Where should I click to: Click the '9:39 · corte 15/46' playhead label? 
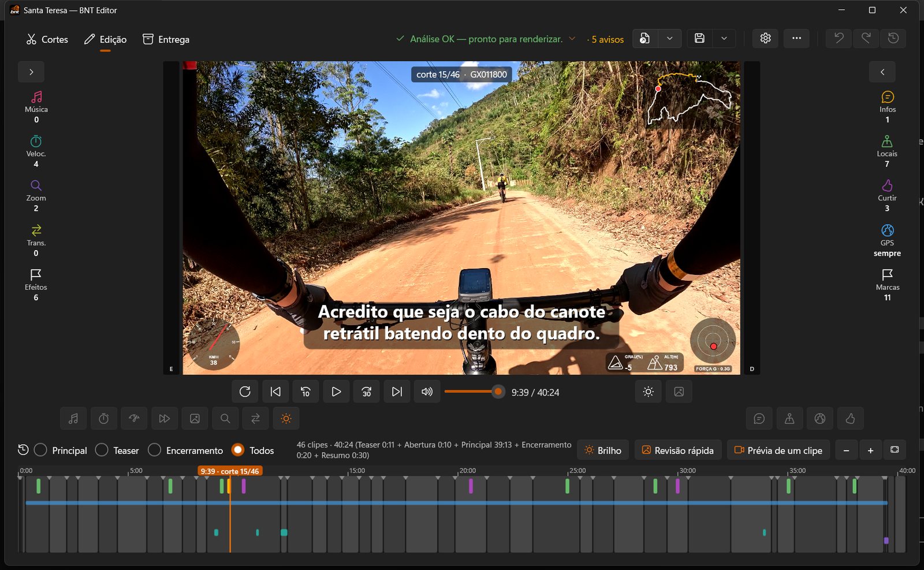point(230,471)
